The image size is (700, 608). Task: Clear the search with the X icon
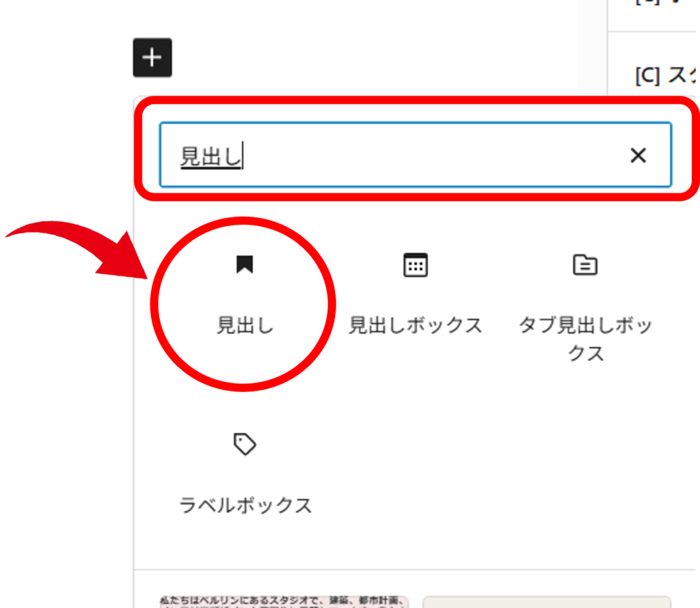point(637,156)
